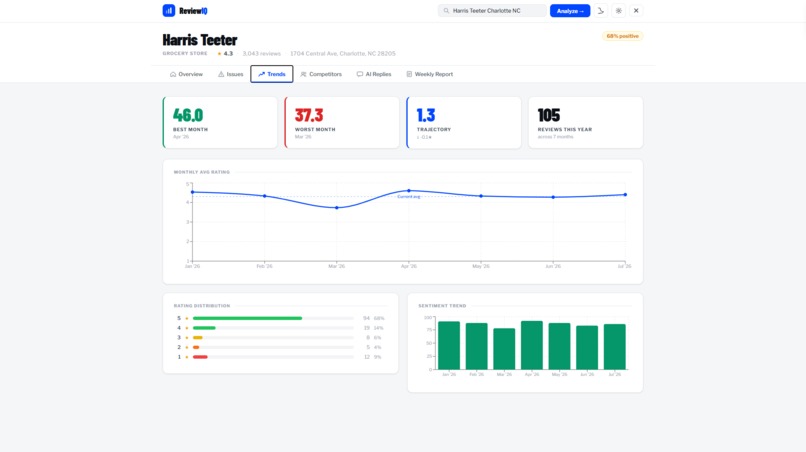Click the Feb '26 data point on rating chart

coord(265,196)
